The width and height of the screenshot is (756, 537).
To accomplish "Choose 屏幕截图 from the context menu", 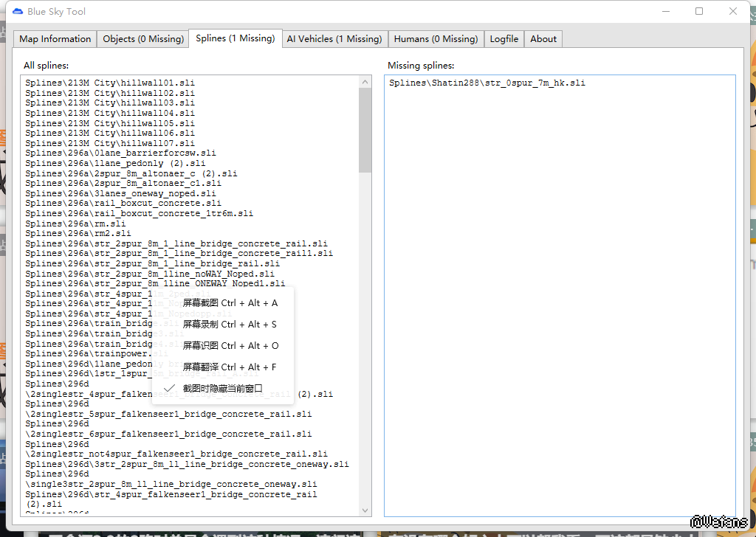I will 230,302.
